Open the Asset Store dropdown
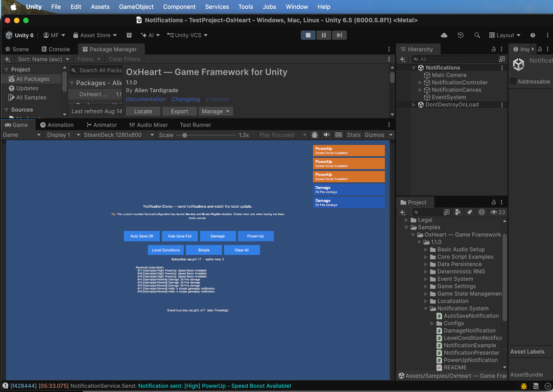The image size is (553, 392). click(x=95, y=35)
